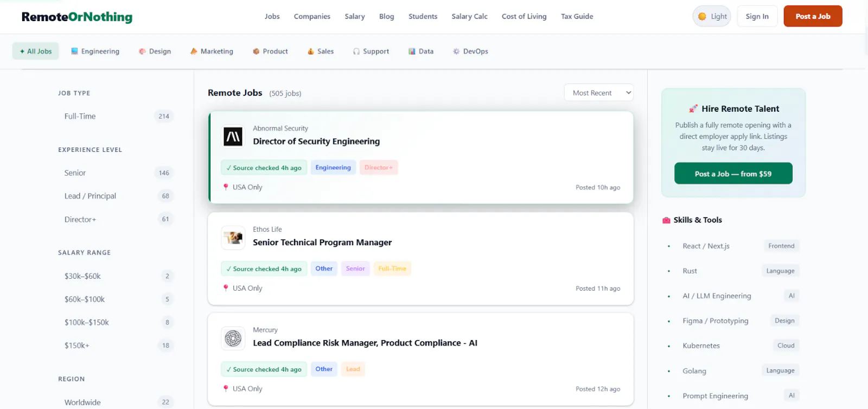Viewport: 868px width, 409px height.
Task: Click the Sign In button
Action: tap(757, 16)
